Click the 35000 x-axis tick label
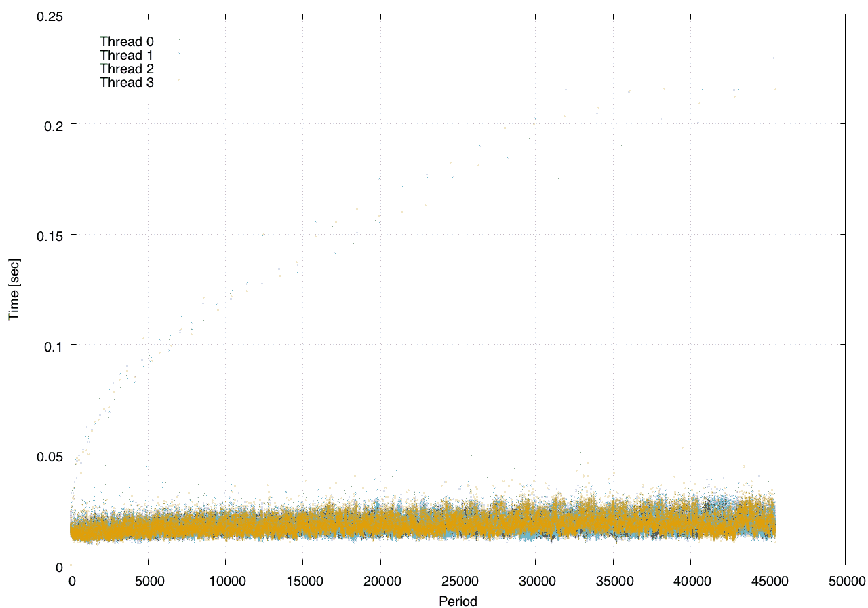868x608 pixels. [x=613, y=581]
